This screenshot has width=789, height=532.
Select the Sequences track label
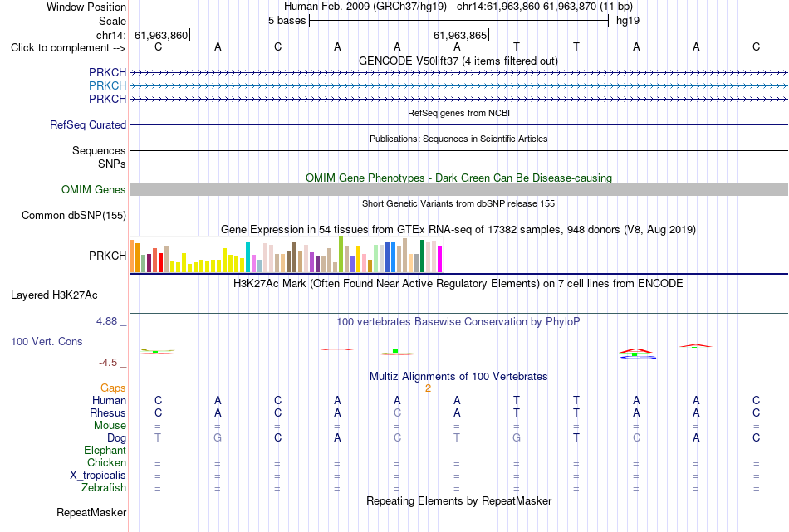click(x=99, y=150)
